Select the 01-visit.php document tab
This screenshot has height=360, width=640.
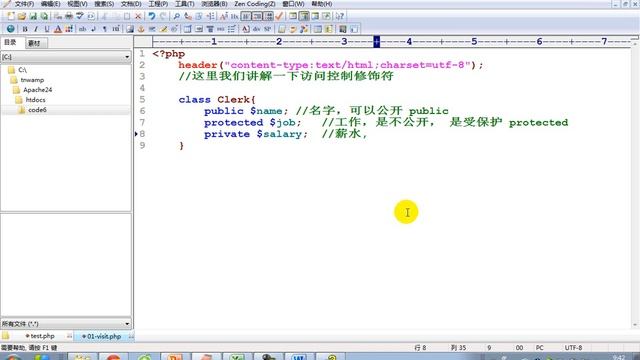click(101, 336)
